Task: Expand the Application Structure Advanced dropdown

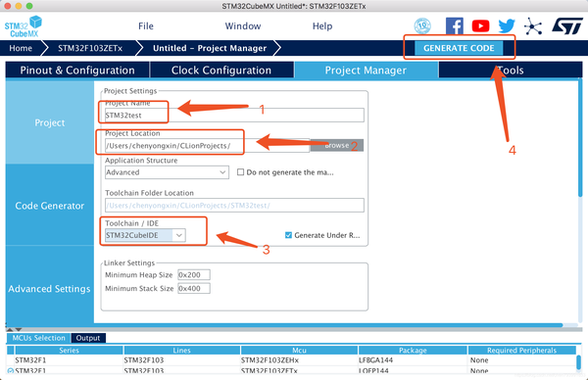Action: pyautogui.click(x=167, y=172)
